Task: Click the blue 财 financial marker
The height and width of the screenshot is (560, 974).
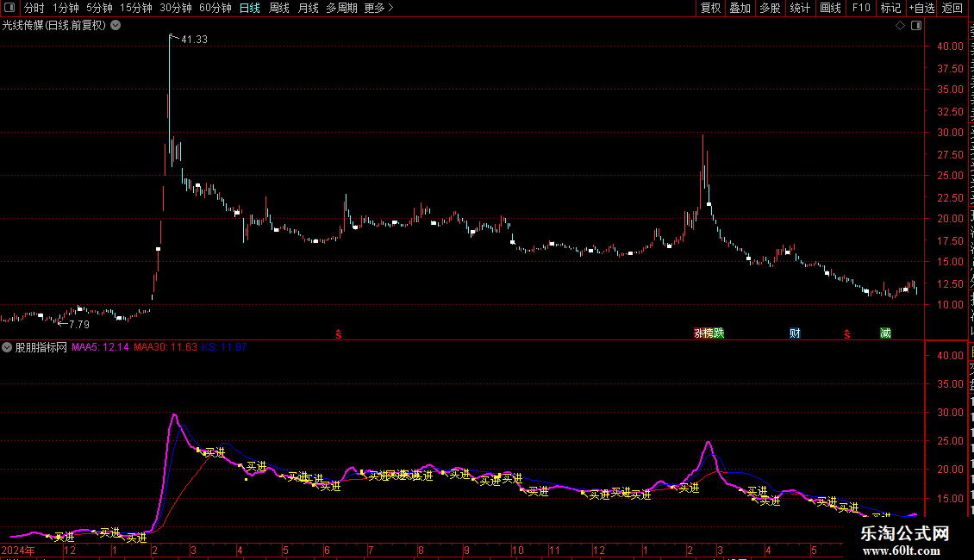Action: pos(795,333)
